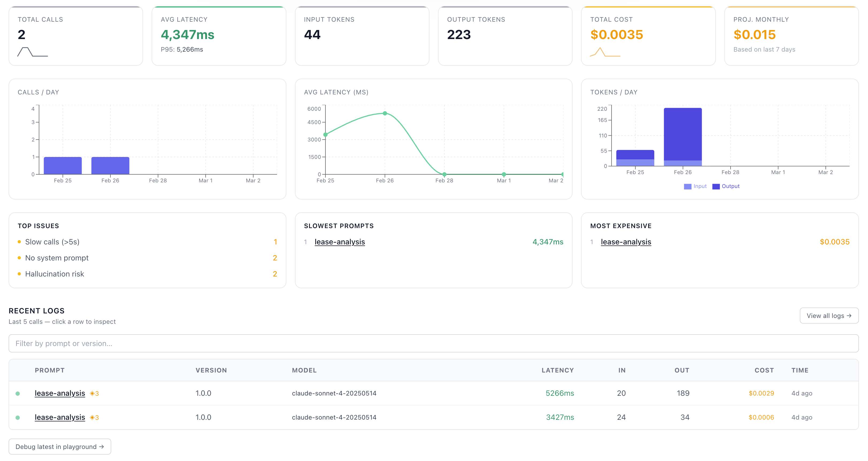The width and height of the screenshot is (868, 461).
Task: Click the bullet dot next to No system prompt
Action: pyautogui.click(x=19, y=258)
